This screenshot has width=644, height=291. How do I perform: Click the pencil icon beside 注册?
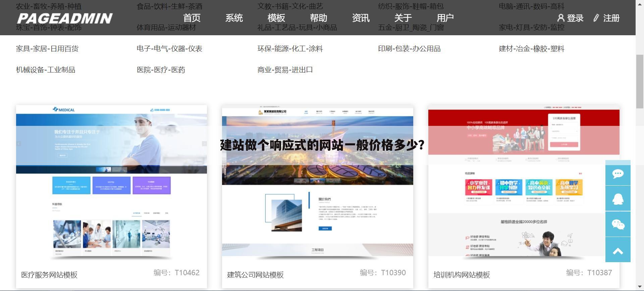596,18
